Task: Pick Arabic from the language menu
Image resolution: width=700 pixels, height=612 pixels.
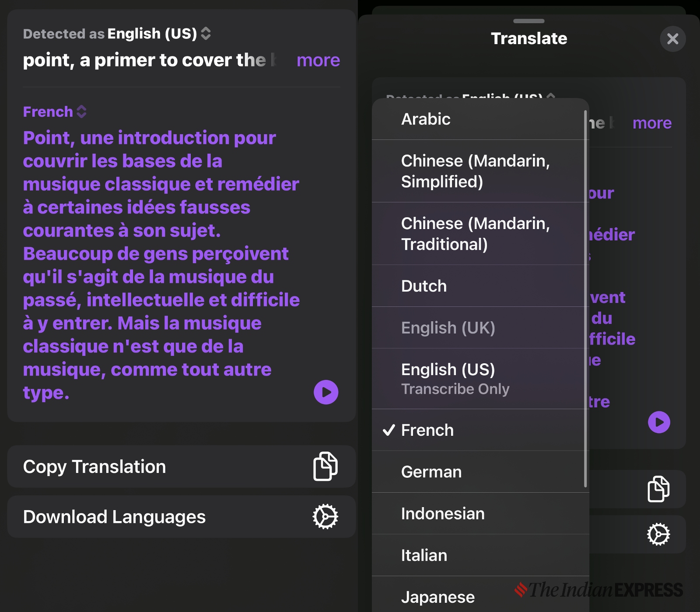Action: (x=426, y=118)
